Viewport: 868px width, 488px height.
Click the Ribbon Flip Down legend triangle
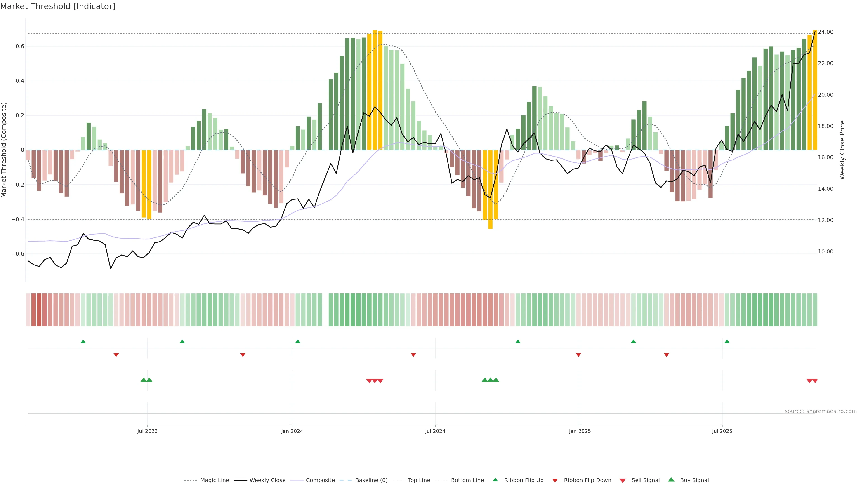point(555,480)
